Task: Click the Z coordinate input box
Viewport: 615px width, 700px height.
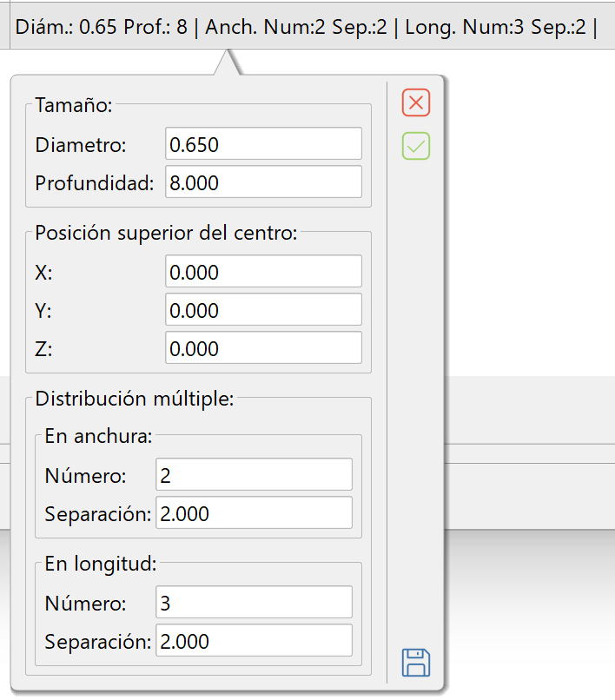Action: point(263,348)
